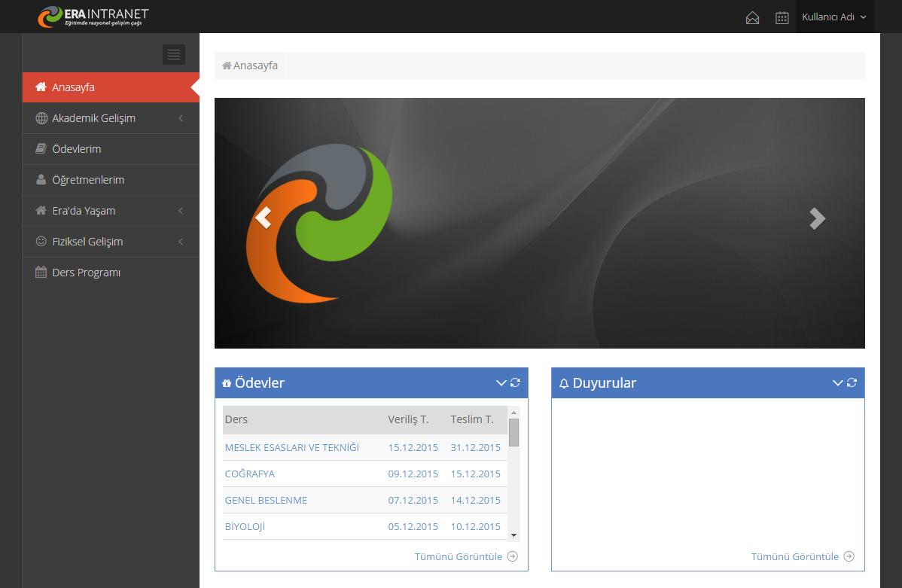Click the Duyurular bell icon
This screenshot has width=902, height=588.
[x=563, y=383]
